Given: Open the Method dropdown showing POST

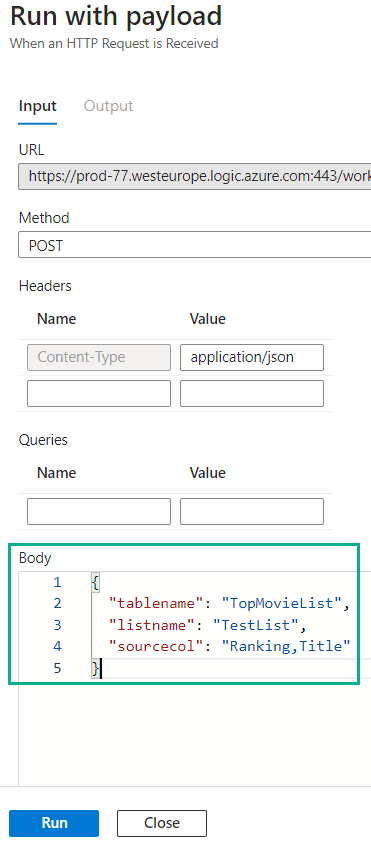Looking at the screenshot, I should click(x=195, y=246).
